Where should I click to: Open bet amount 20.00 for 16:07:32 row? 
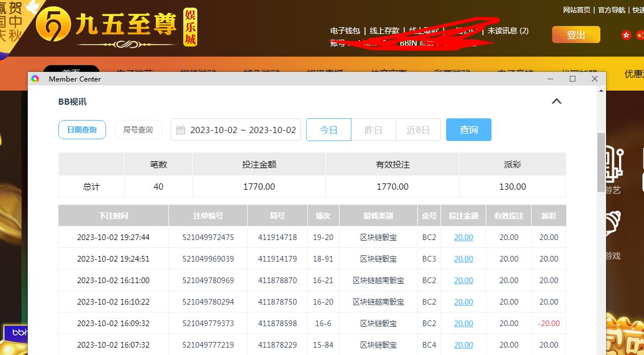click(463, 345)
